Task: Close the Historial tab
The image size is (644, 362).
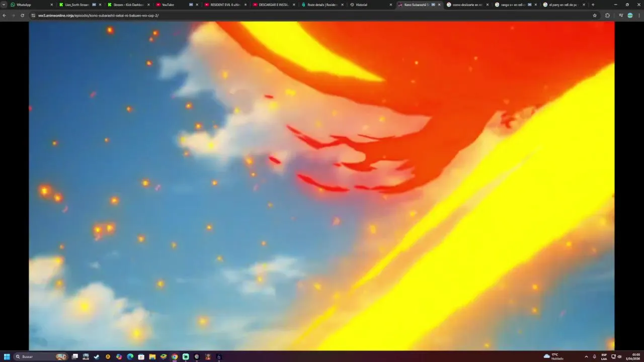Action: 390,5
